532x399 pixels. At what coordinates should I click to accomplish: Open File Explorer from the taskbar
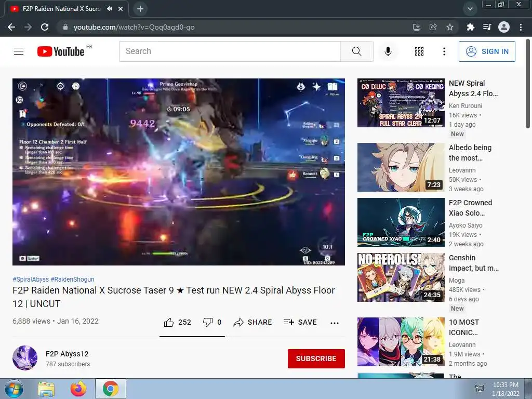coord(46,389)
